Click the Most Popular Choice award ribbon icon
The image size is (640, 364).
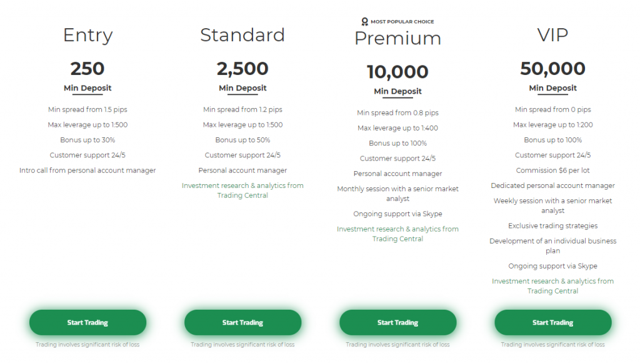[x=364, y=22]
